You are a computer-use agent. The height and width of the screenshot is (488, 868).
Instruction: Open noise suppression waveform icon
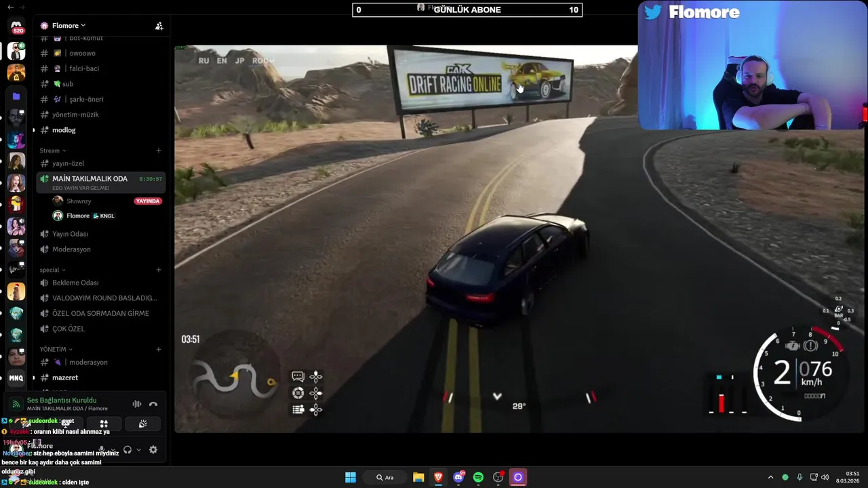click(137, 404)
